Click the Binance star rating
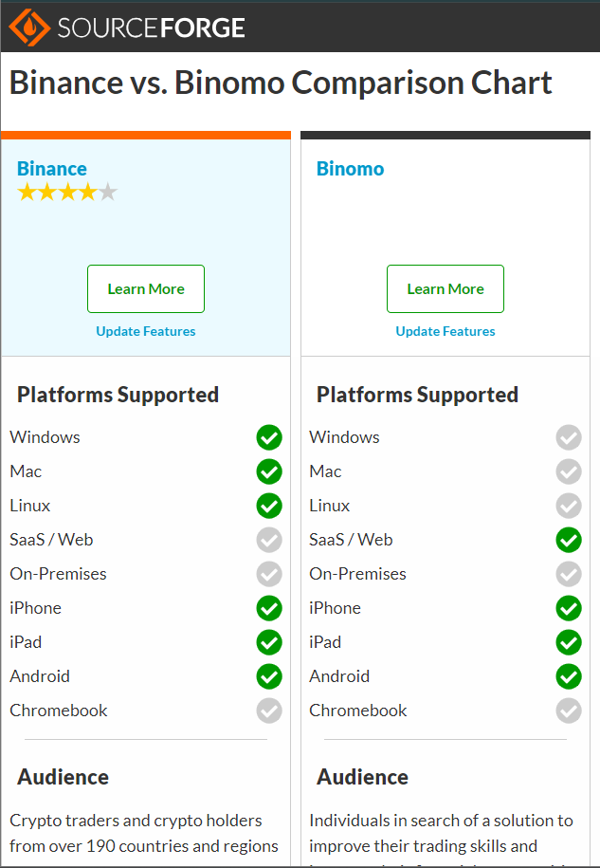 point(67,193)
